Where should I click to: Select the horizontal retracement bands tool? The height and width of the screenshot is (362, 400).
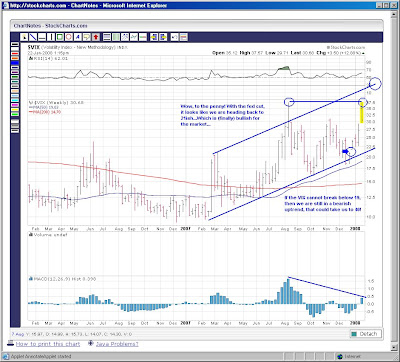pos(107,37)
